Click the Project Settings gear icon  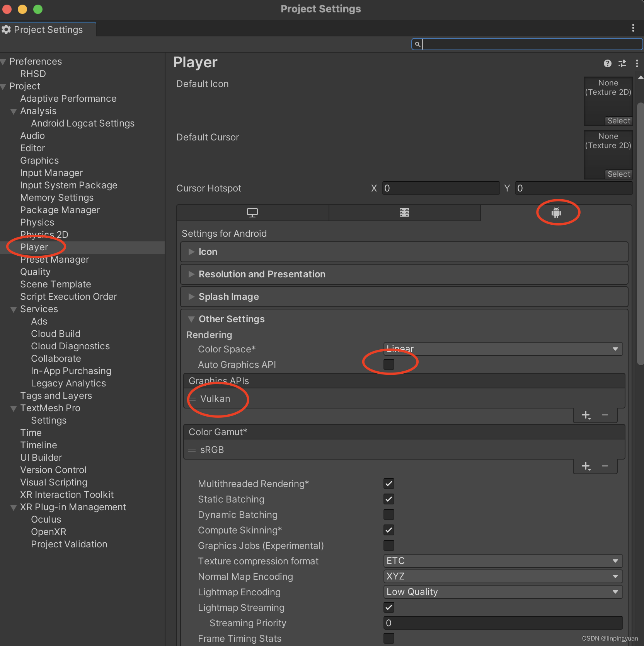click(6, 29)
